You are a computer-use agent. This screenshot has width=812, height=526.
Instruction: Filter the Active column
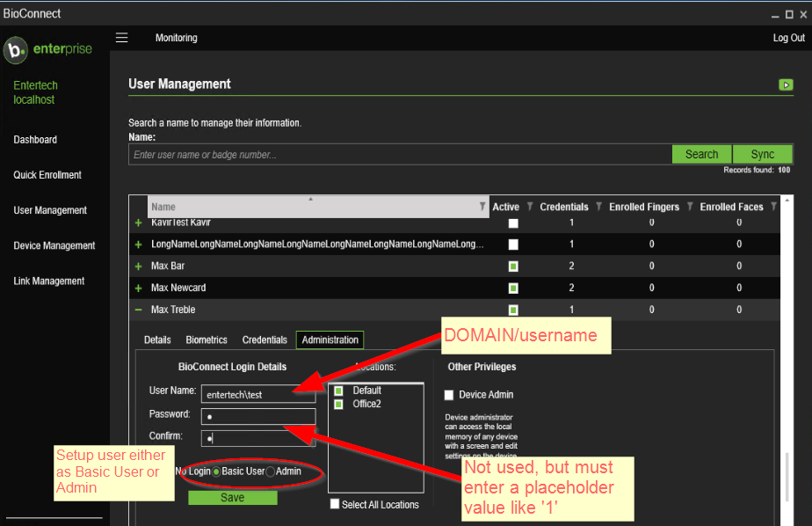click(528, 207)
